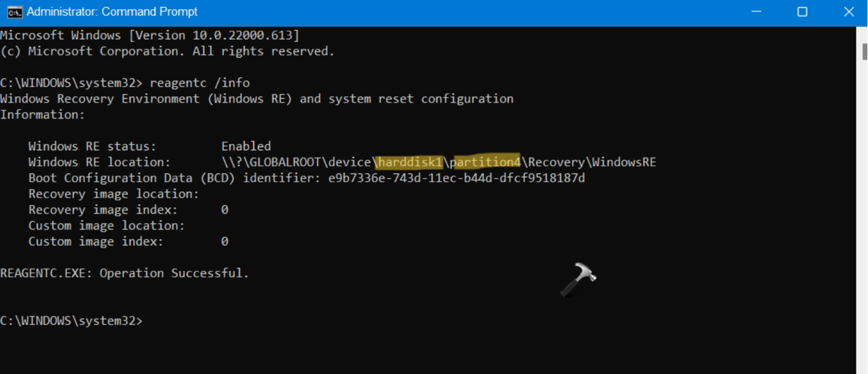This screenshot has width=868, height=374.
Task: Click the highlighted "partition4" text
Action: pyautogui.click(x=486, y=162)
